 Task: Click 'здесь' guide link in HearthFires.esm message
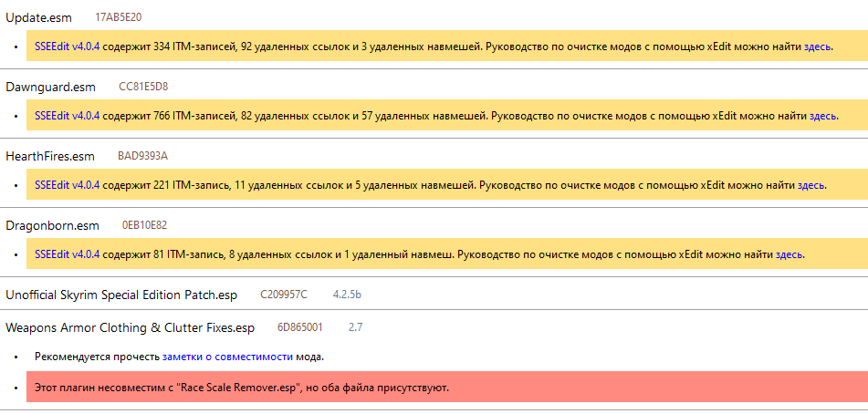(x=811, y=185)
